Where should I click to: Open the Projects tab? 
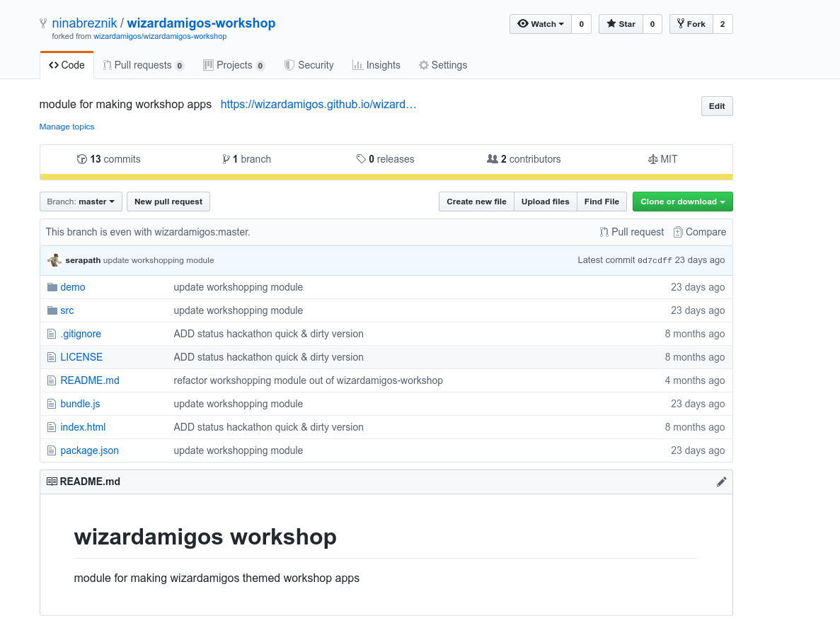[234, 65]
